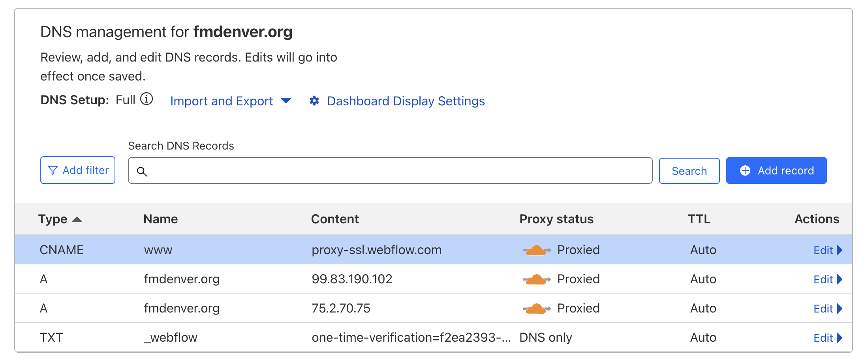Click the DNS Setup info icon
The height and width of the screenshot is (363, 868).
pos(147,99)
